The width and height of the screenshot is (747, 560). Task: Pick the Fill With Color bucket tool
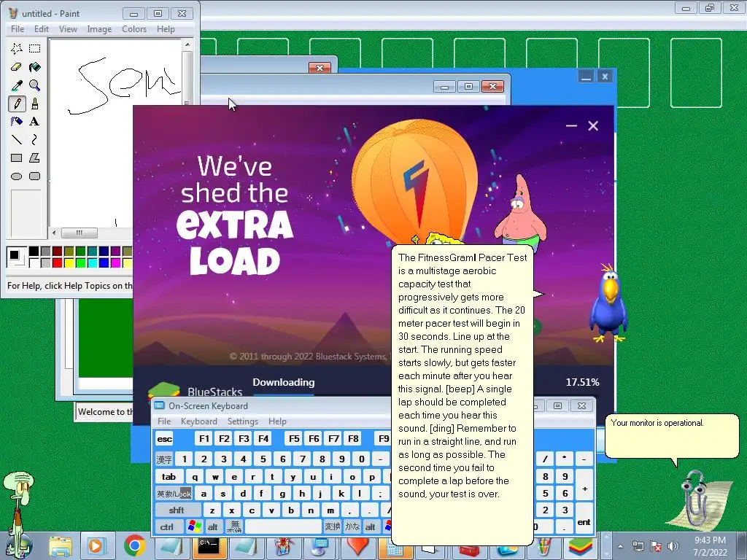[34, 66]
